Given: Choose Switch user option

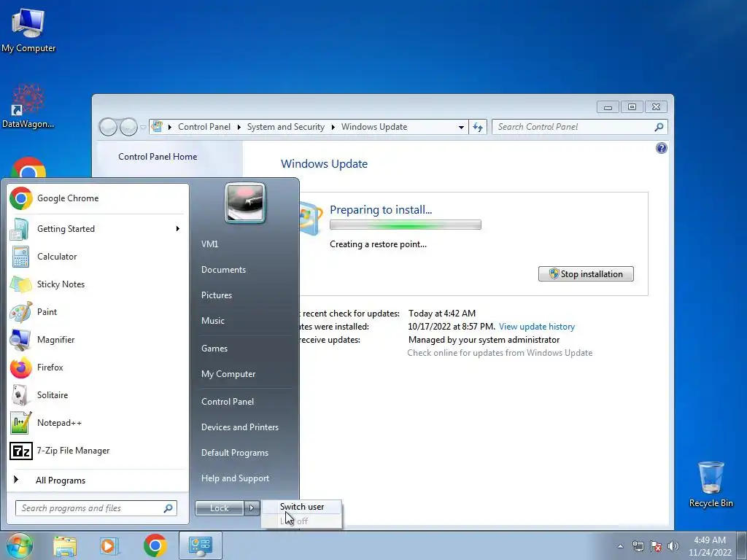Looking at the screenshot, I should (x=301, y=507).
